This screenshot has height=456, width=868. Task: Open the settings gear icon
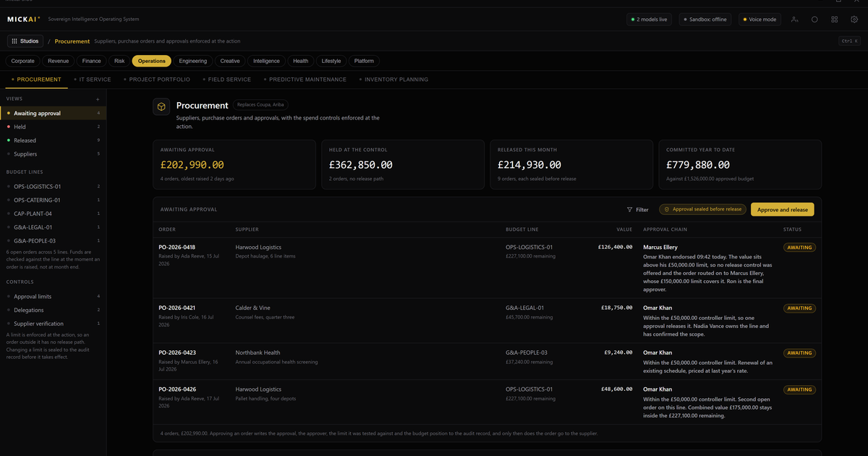pyautogui.click(x=854, y=20)
